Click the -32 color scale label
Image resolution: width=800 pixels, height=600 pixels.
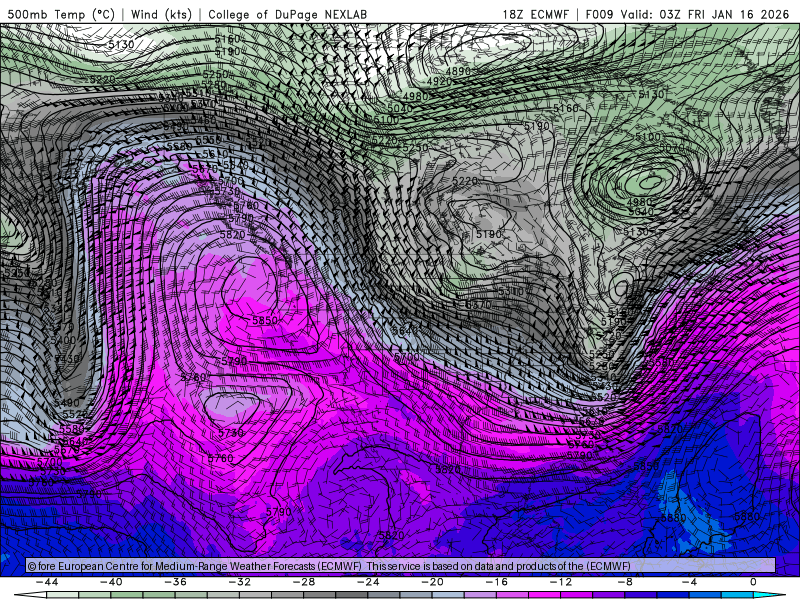click(x=240, y=582)
